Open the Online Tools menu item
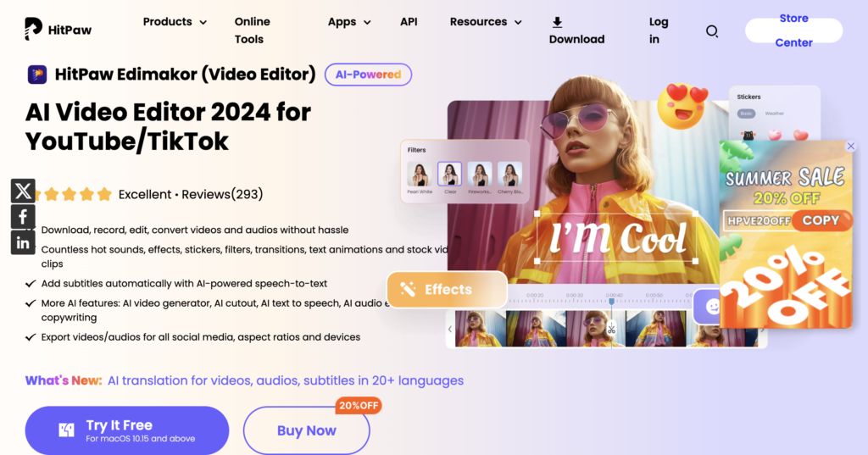Screen dimensions: 868x455 coord(252,31)
